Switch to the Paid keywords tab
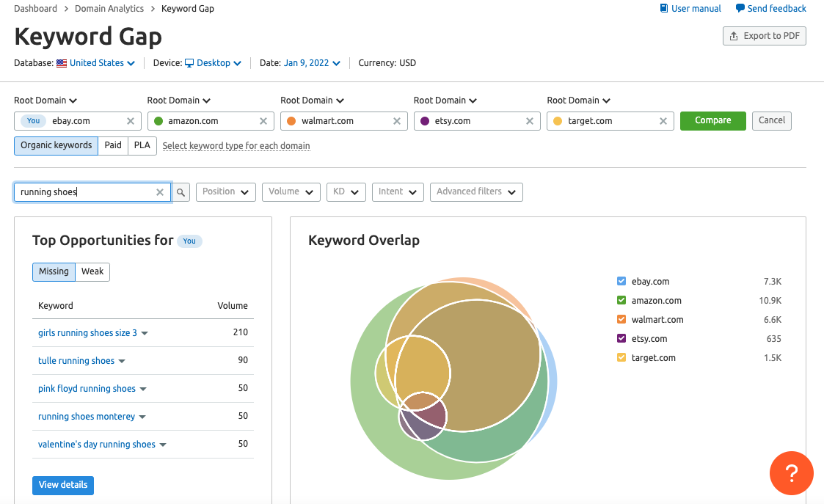This screenshot has width=824, height=504. (x=113, y=145)
